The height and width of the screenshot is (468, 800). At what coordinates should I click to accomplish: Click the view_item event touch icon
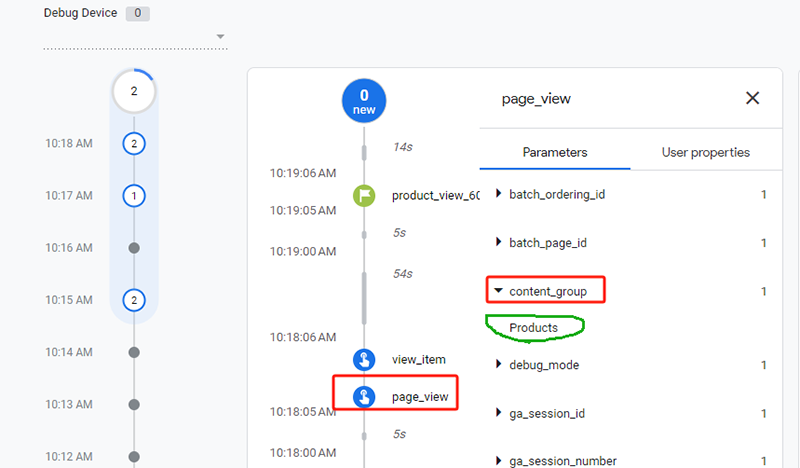click(364, 359)
